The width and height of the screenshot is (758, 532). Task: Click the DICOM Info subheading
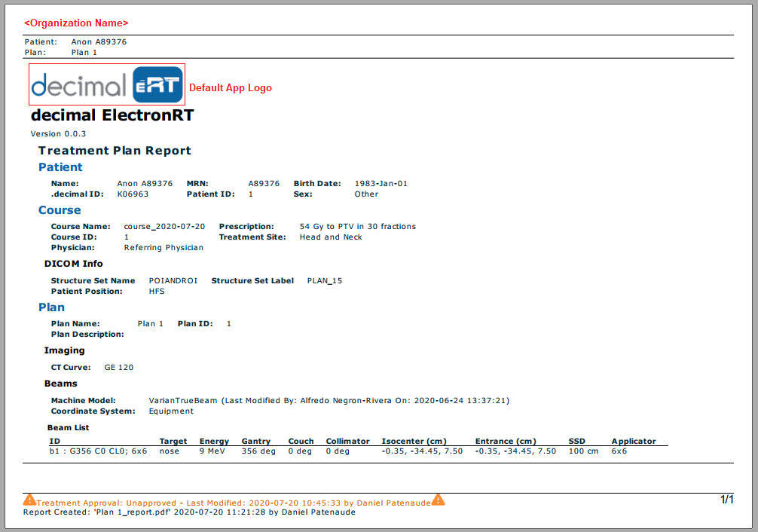pos(74,264)
